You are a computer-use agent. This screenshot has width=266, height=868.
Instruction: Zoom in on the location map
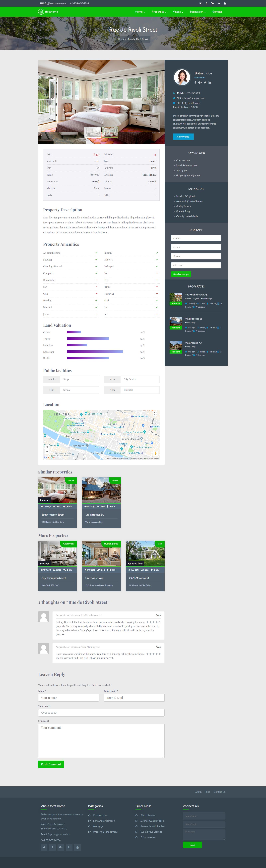pyautogui.click(x=47, y=447)
